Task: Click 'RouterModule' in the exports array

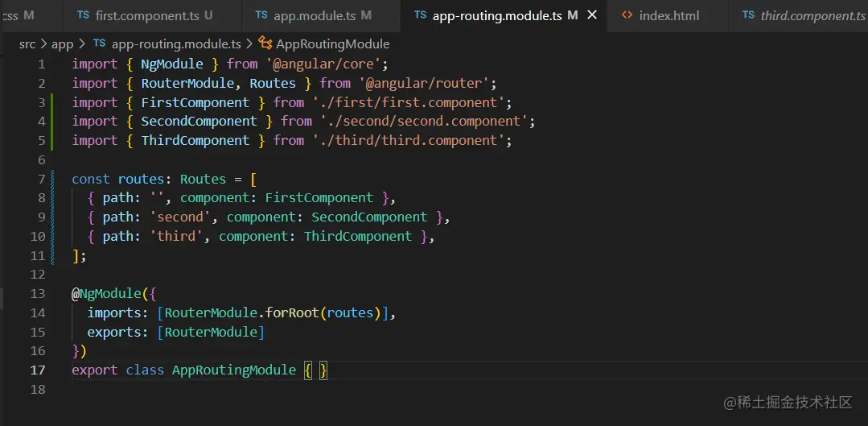Action: pyautogui.click(x=211, y=333)
